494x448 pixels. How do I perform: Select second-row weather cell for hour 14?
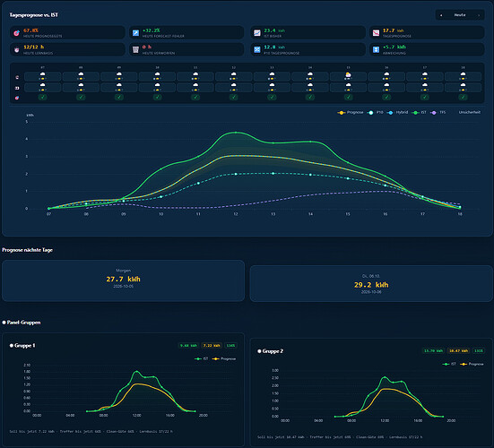point(310,87)
